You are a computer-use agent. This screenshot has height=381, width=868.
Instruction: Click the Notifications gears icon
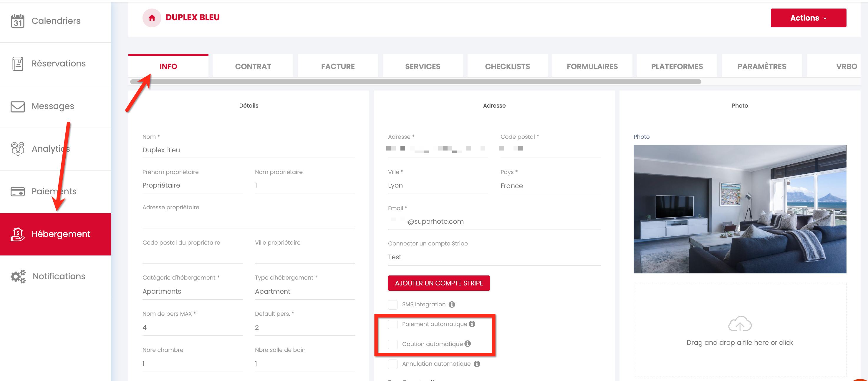18,276
